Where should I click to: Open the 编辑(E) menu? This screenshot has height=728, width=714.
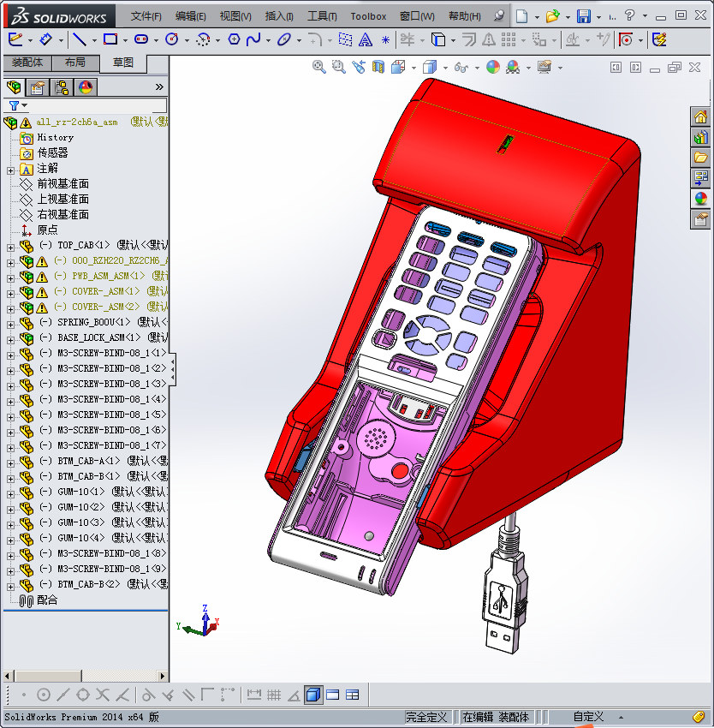point(190,16)
